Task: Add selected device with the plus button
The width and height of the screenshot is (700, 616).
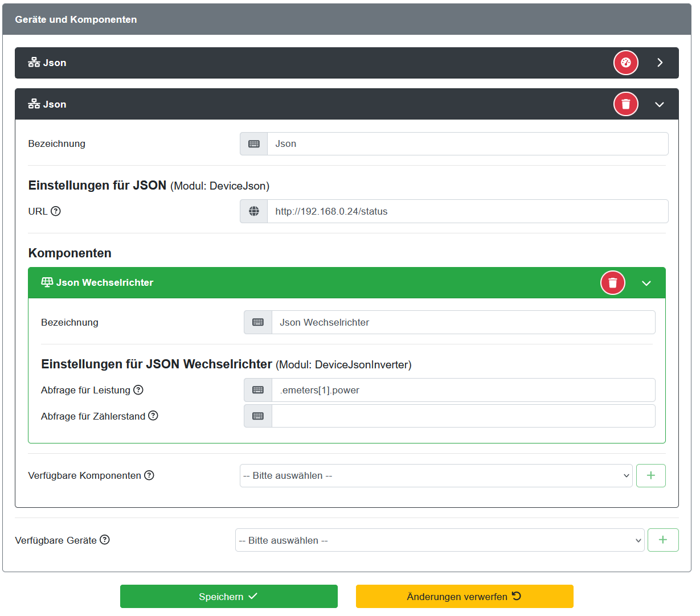Action: tap(662, 540)
